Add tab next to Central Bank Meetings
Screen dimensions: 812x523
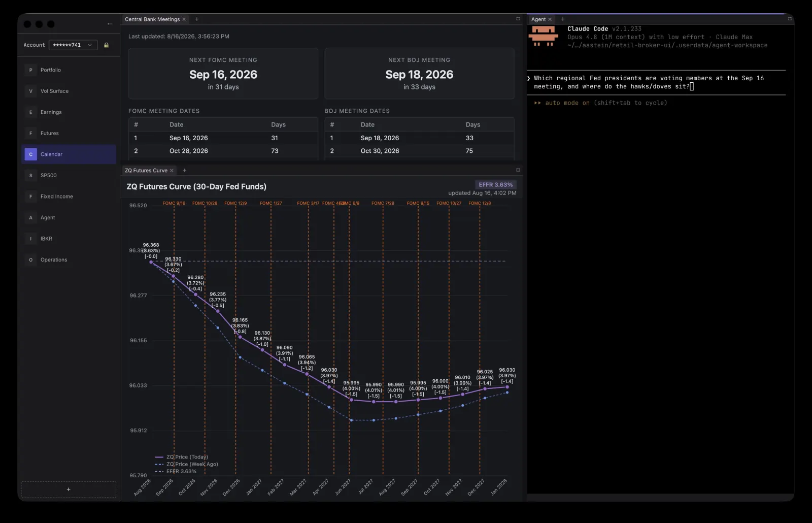(197, 19)
